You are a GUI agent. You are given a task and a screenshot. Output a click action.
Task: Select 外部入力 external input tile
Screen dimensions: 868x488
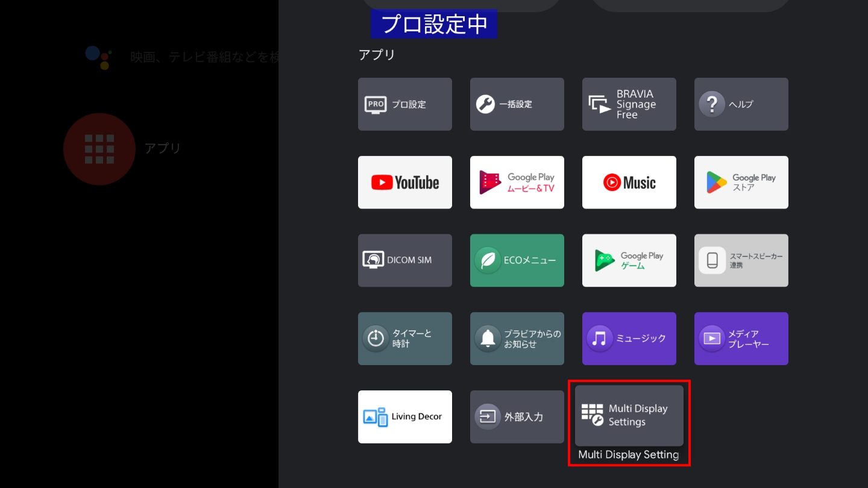(x=517, y=417)
